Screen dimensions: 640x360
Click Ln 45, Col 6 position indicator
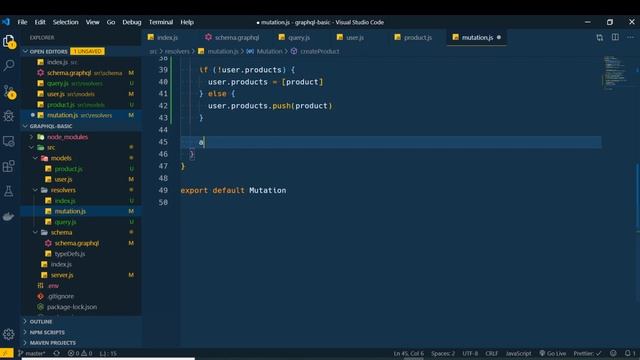click(x=409, y=353)
